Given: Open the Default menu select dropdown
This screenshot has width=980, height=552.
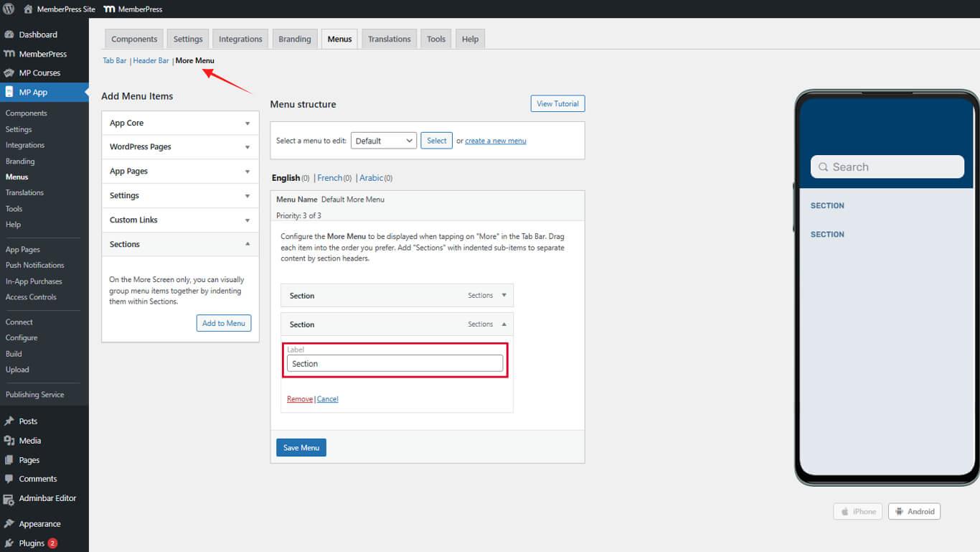Looking at the screenshot, I should click(x=383, y=141).
